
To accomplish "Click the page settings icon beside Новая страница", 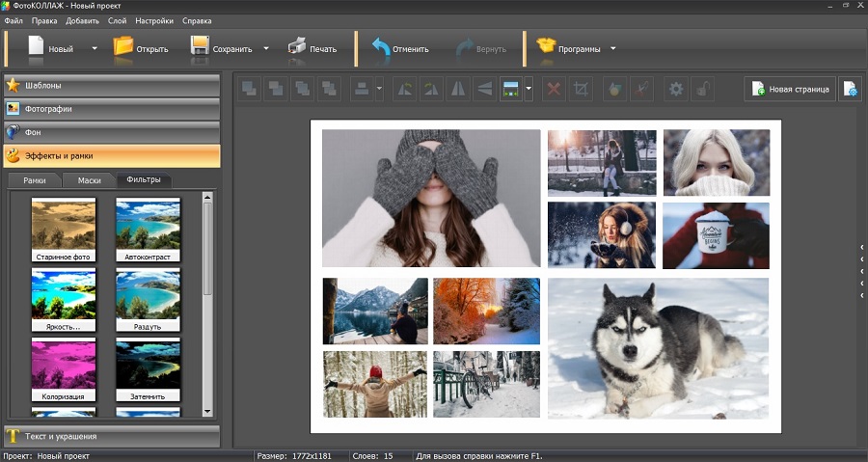I will [x=850, y=89].
